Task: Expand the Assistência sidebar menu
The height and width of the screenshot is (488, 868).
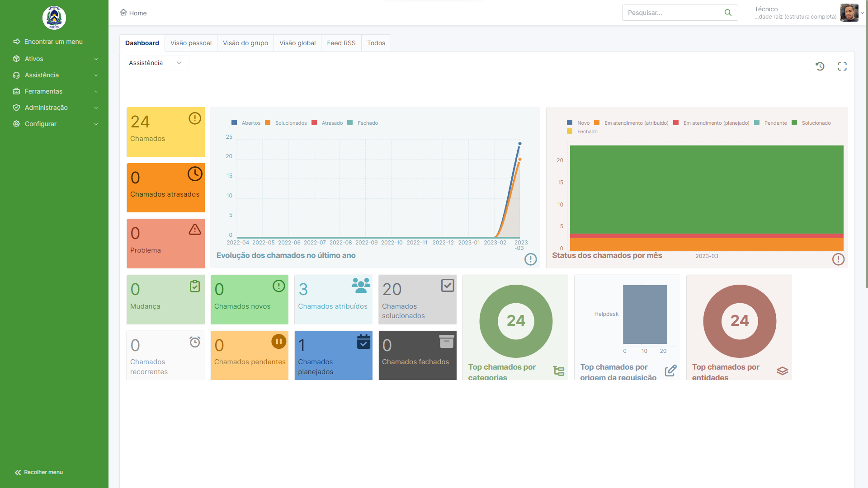Action: click(x=54, y=75)
